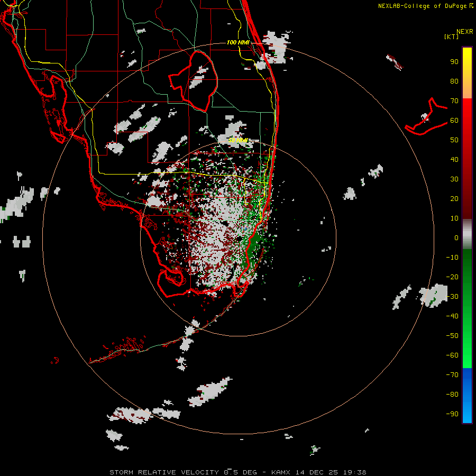Click the -90 value on the velocity scale

point(452,414)
